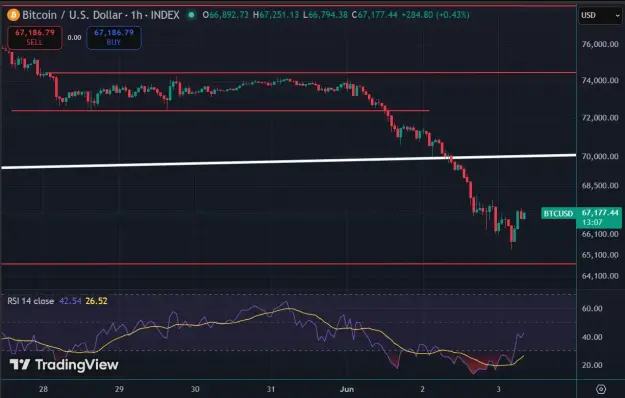Click the 67,177.44 current price label
This screenshot has height=398, width=625.
[600, 213]
